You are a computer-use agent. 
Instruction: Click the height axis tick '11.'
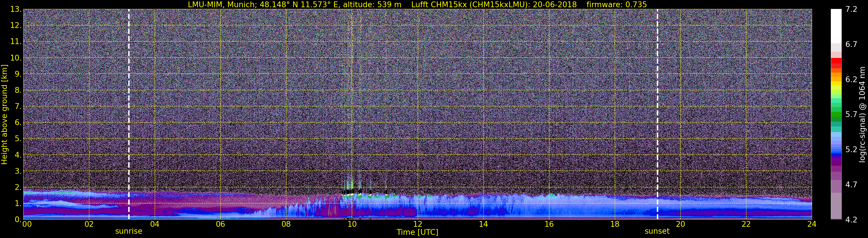click(x=16, y=42)
